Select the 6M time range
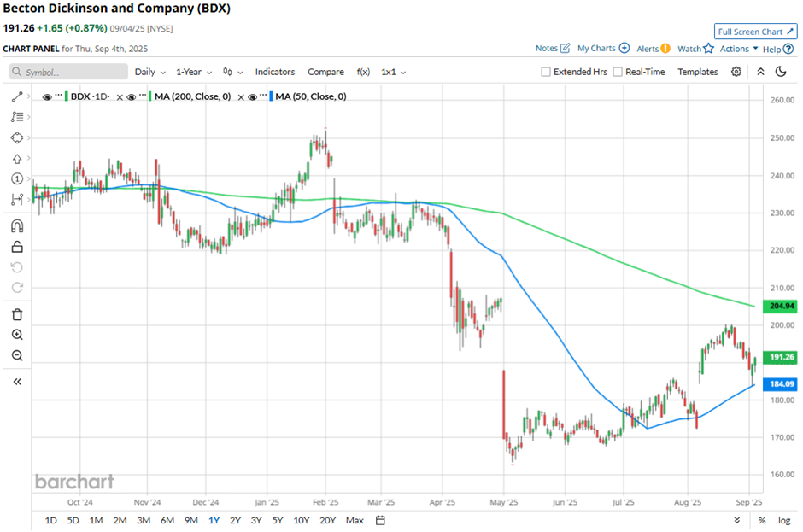Screen dimensions: 803x532 point(167,520)
